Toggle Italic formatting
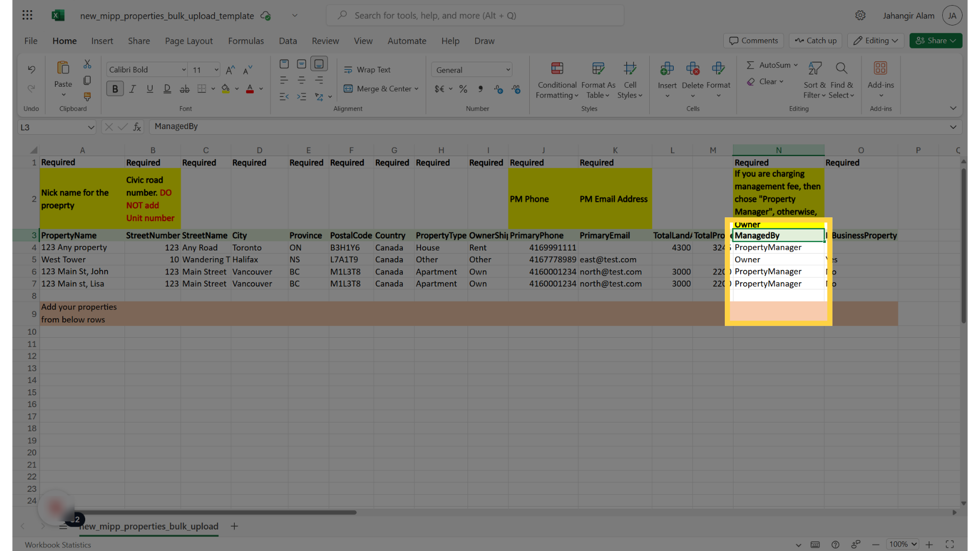 [132, 89]
